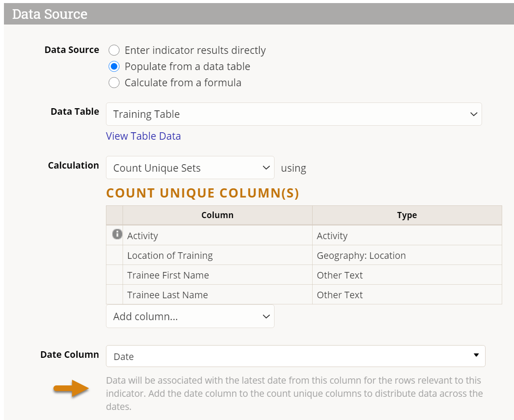The height and width of the screenshot is (420, 514).
Task: Expand the Count Unique Sets calculation dropdown
Action: point(190,168)
